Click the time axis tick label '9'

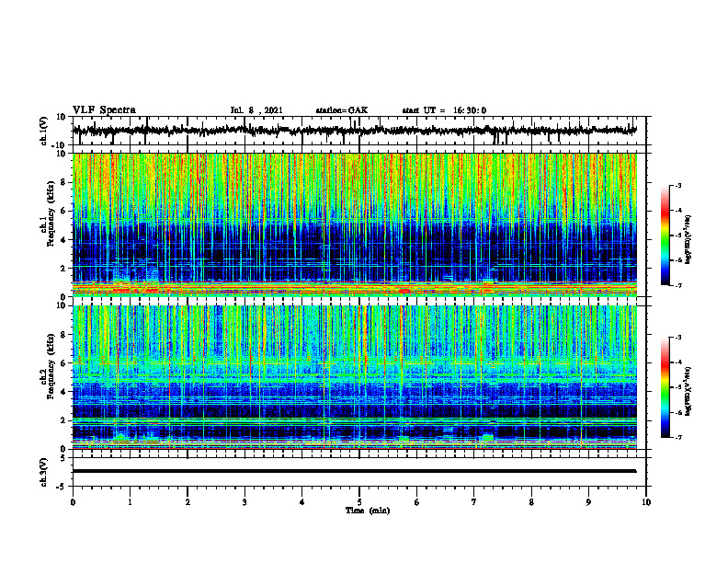tap(588, 502)
